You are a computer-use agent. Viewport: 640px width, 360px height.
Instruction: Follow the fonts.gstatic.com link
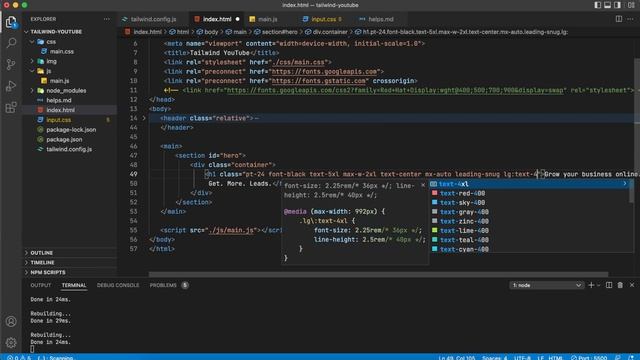(318, 81)
